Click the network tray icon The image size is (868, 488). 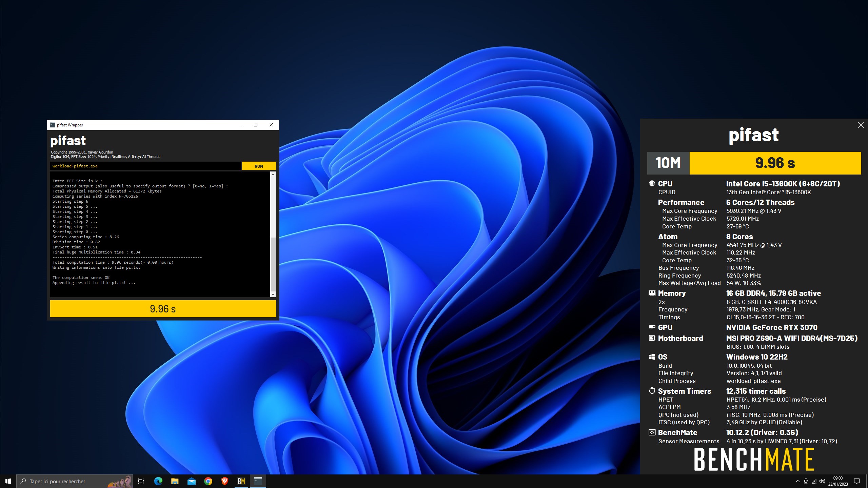[814, 482]
